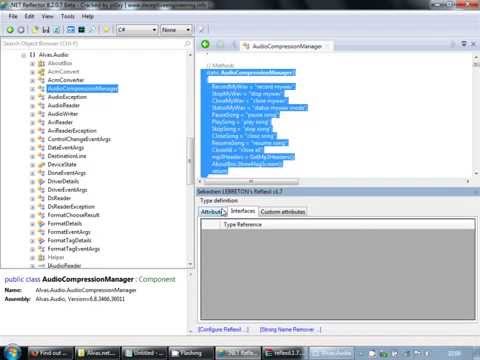Click the dark green grid toolbar icon

[82, 30]
